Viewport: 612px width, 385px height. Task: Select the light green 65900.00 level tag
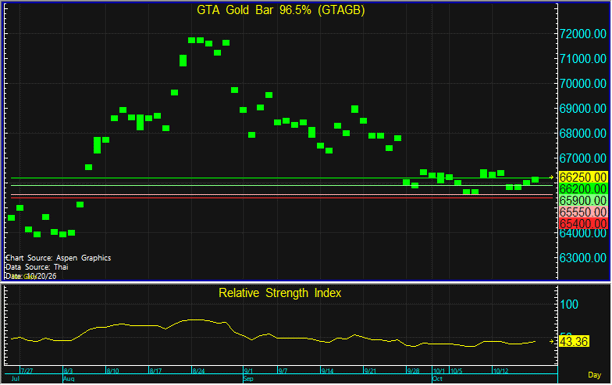[x=583, y=200]
